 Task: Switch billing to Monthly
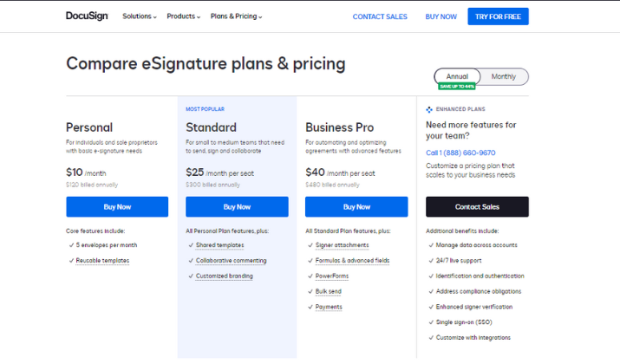tap(503, 76)
